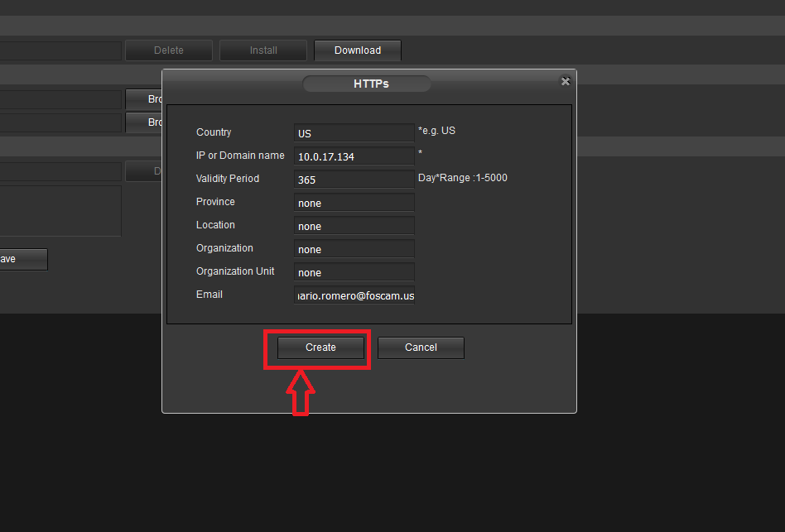Viewport: 785px width, 532px height.
Task: Click the IP or Domain name label
Action: coord(240,156)
